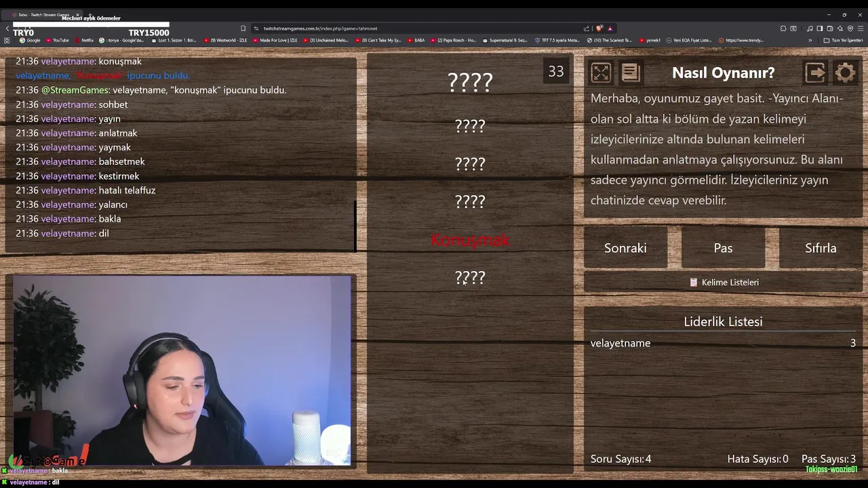This screenshot has height=488, width=868.
Task: Click velayetname in the Liderlik Listesi
Action: [620, 343]
